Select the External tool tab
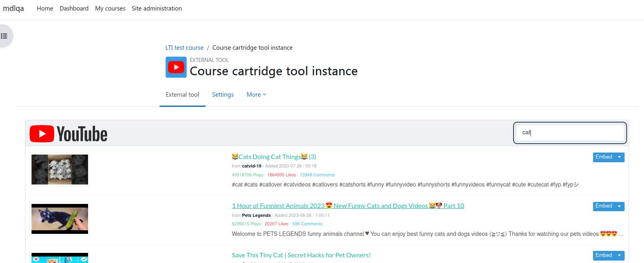Viewport: 644px width, 263px height. pyautogui.click(x=182, y=95)
